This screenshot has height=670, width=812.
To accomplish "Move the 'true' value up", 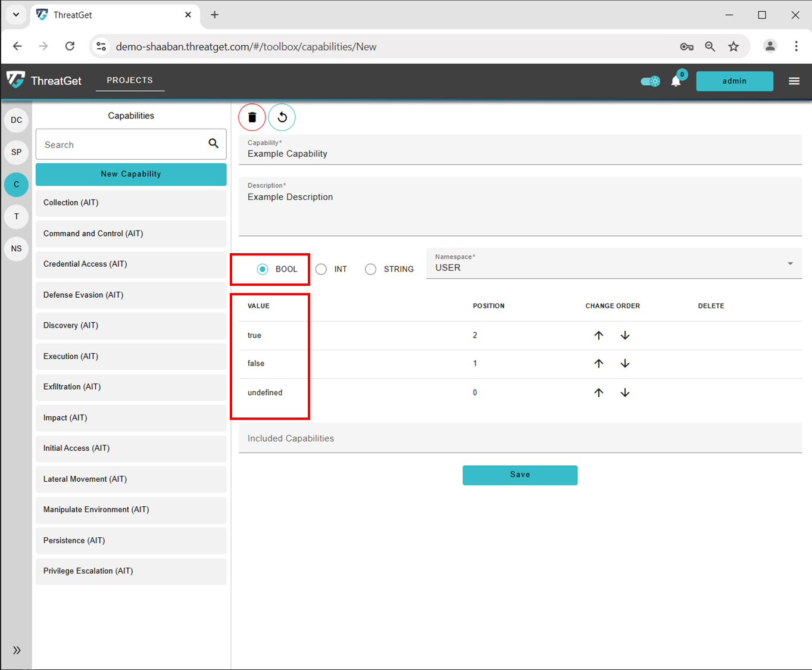I will pyautogui.click(x=599, y=335).
